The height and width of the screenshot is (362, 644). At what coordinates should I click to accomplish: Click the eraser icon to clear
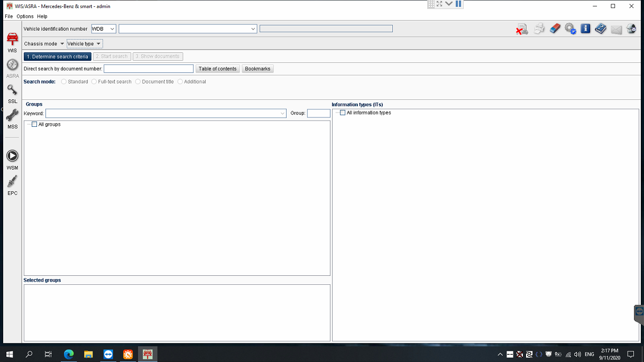click(x=555, y=29)
